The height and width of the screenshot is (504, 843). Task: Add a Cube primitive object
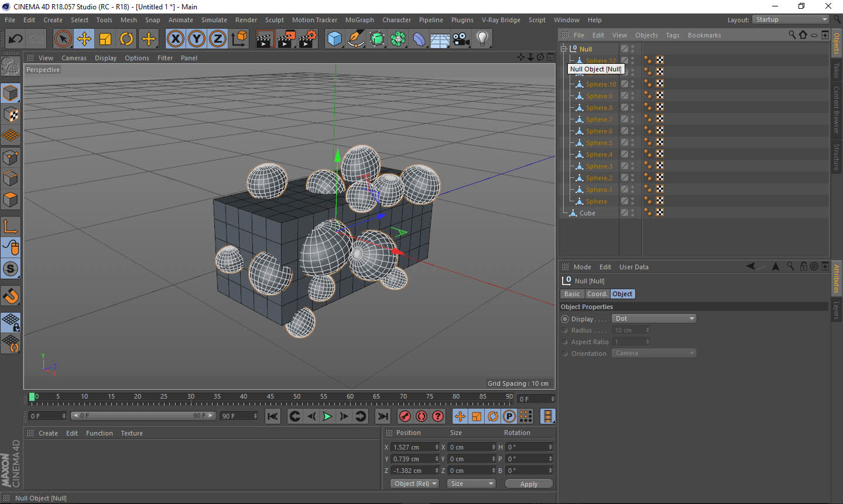tap(334, 39)
